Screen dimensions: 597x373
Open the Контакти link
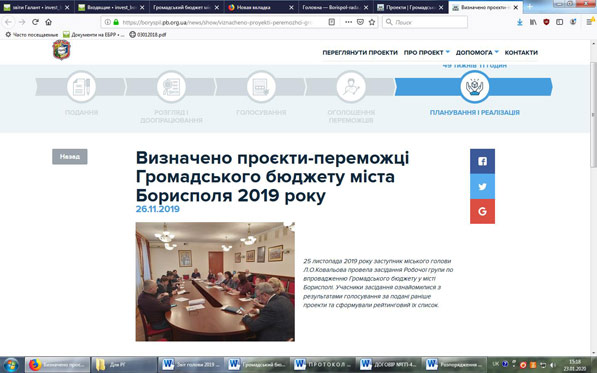pyautogui.click(x=521, y=53)
